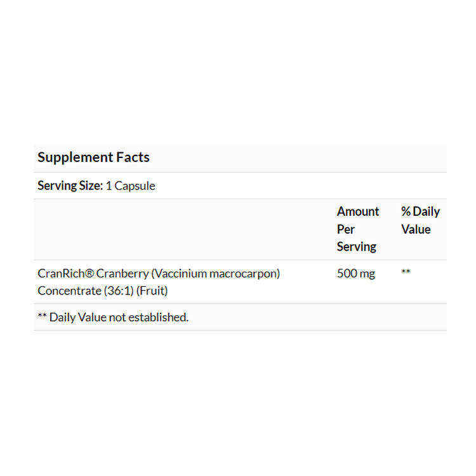Click the double asterisk in the Daily Value column
Screen dimensions: 476x476
click(406, 272)
